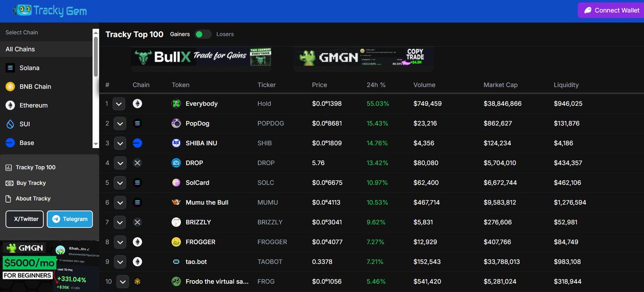The image size is (644, 292).
Task: Click the POPDOG ticker text
Action: 271,123
